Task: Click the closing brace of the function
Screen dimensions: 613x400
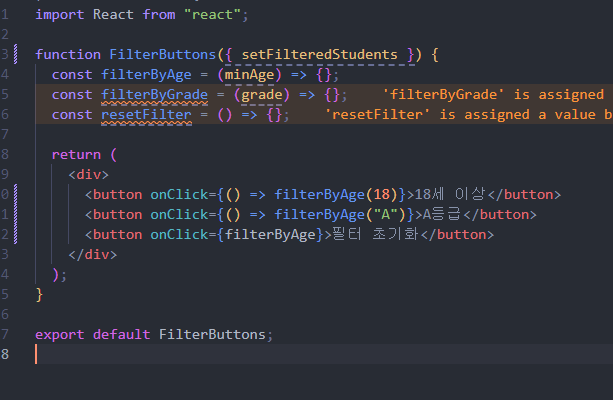Action: [x=39, y=294]
